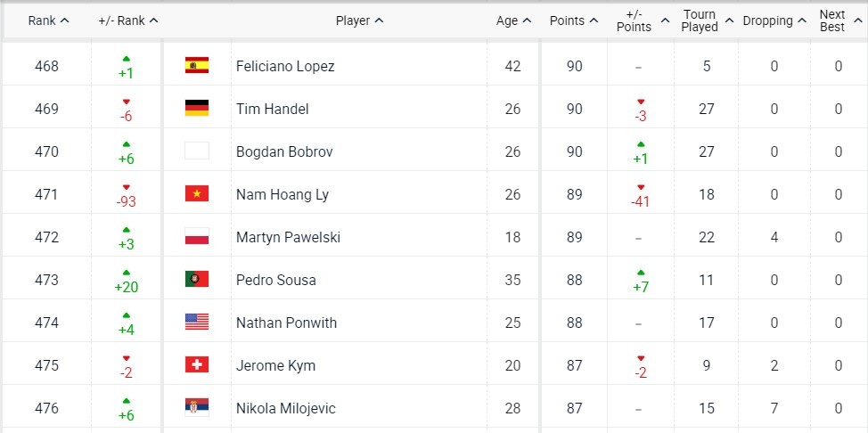The image size is (868, 433).
Task: Open Feliciano Lopez player link
Action: (285, 66)
